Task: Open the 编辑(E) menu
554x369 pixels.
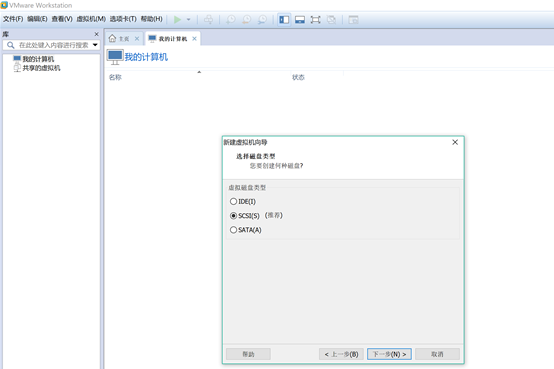Action: 37,19
